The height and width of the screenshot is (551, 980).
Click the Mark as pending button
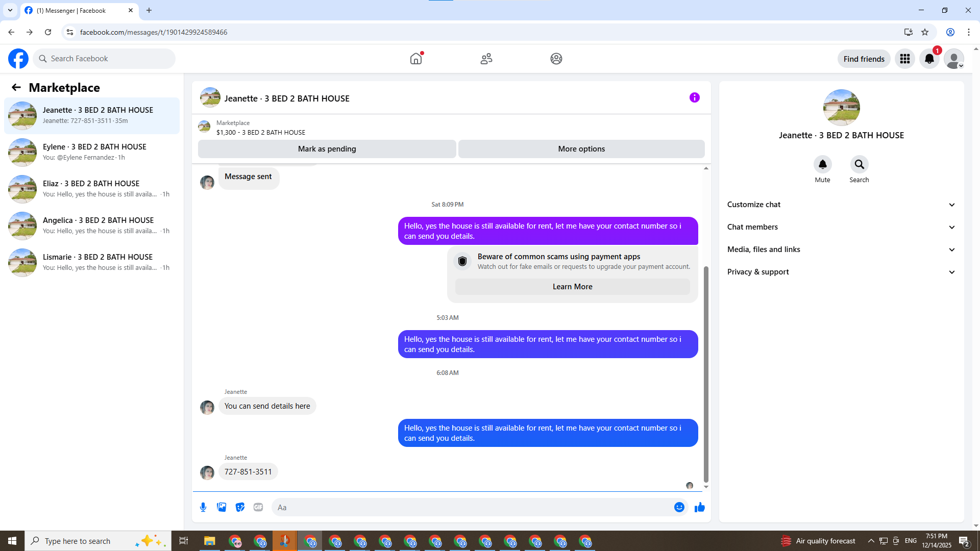pos(327,149)
